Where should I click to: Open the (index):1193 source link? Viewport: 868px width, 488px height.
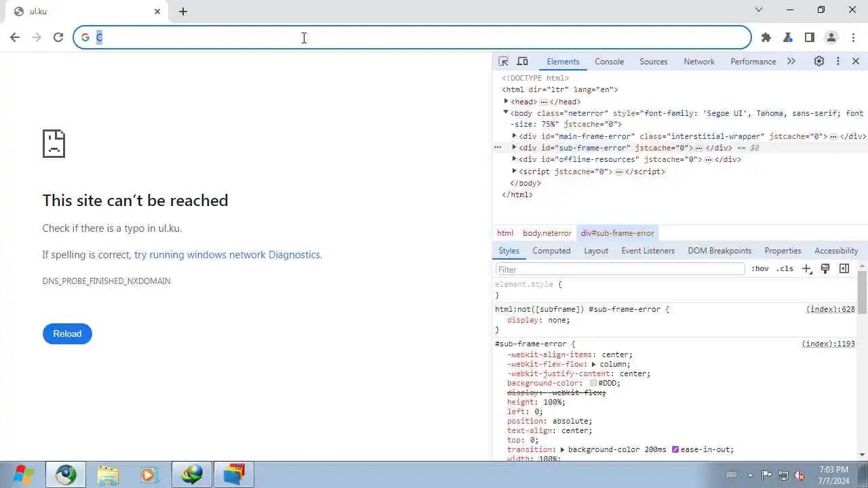point(828,344)
